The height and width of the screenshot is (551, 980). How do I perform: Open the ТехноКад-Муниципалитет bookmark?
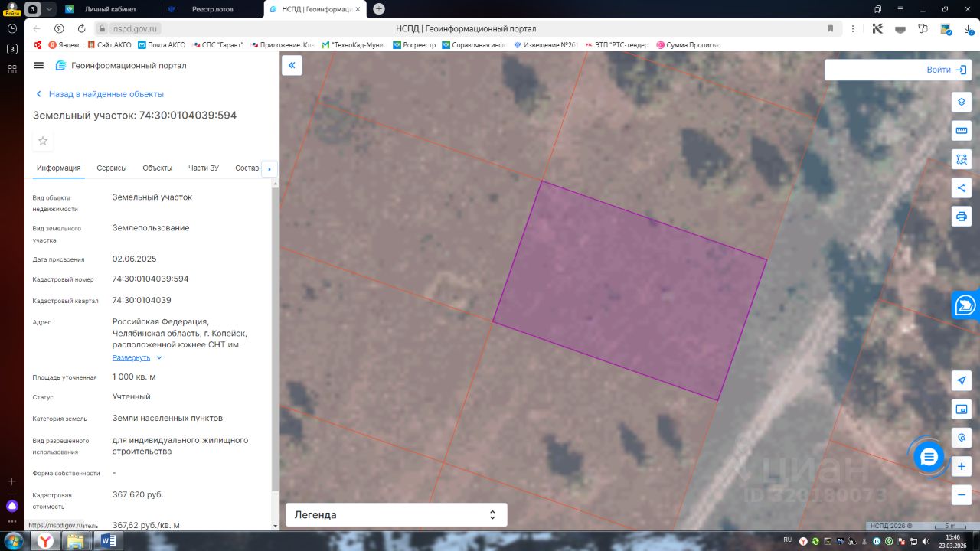pos(354,45)
